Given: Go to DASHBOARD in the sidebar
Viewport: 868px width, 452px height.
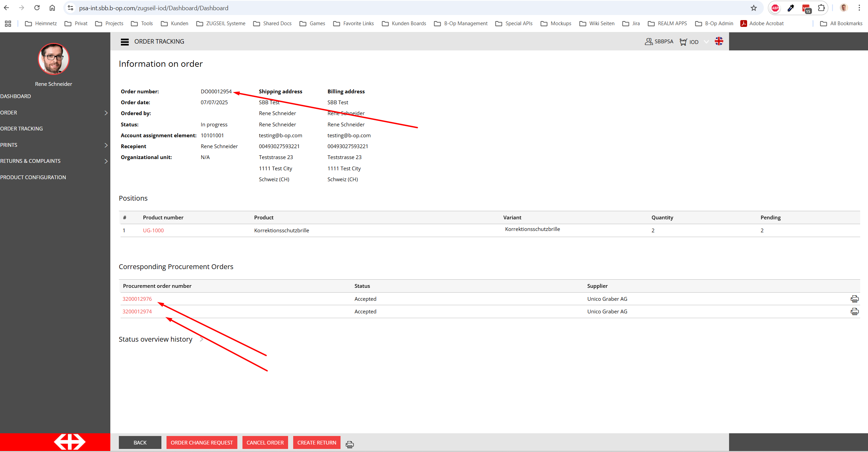Looking at the screenshot, I should (x=16, y=96).
